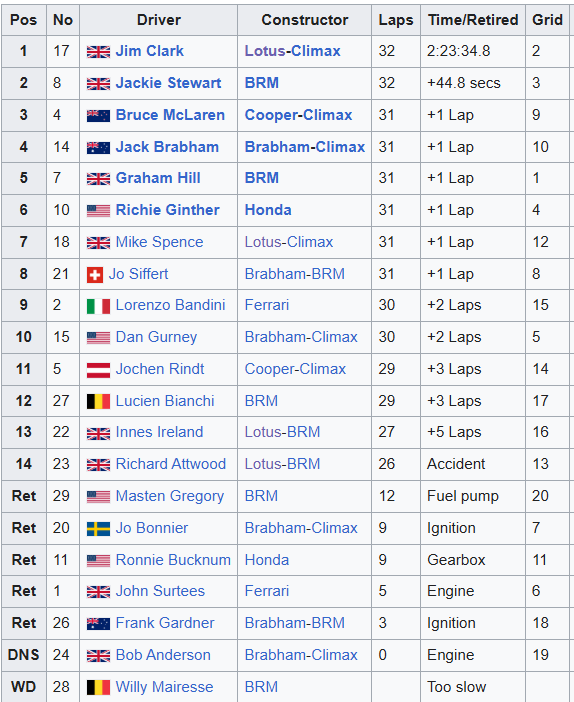The width and height of the screenshot is (574, 702).
Task: Click the Constructor column header
Action: coord(304,20)
